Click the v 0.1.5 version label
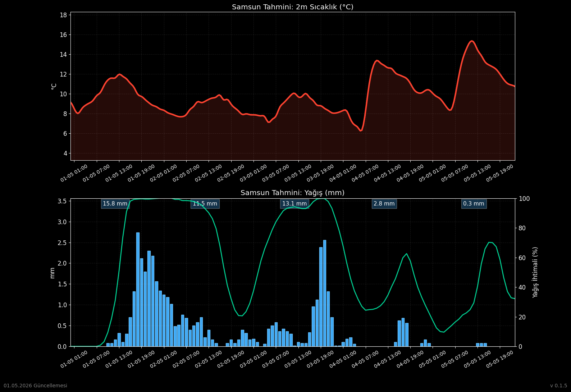The width and height of the screenshot is (571, 392). pyautogui.click(x=558, y=386)
